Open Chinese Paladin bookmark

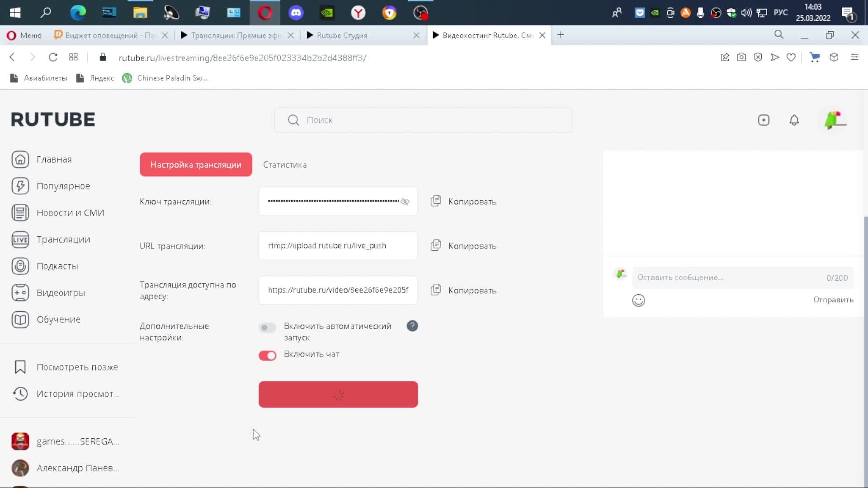click(x=165, y=78)
